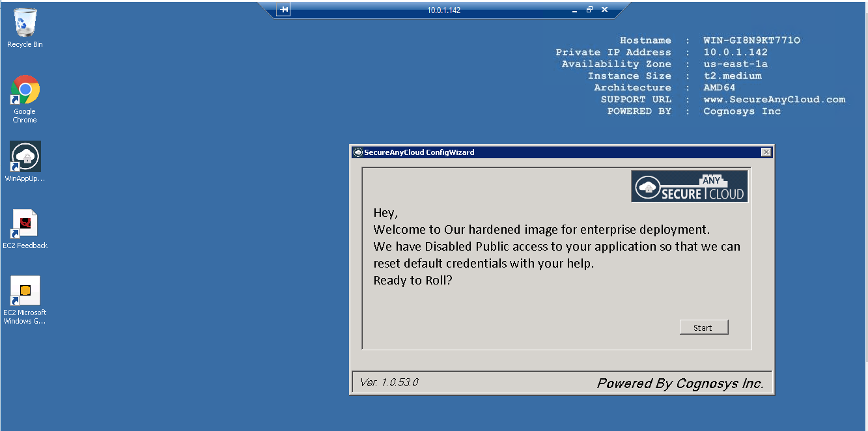The image size is (868, 431).
Task: Click the Ver. 1.0.53.0 version label
Action: pos(389,383)
